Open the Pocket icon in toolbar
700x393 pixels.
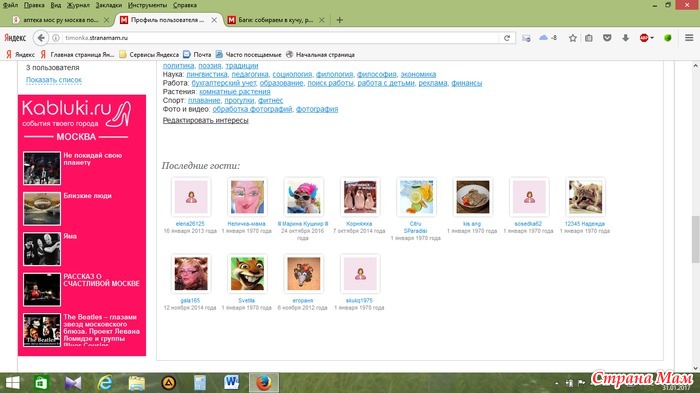607,38
